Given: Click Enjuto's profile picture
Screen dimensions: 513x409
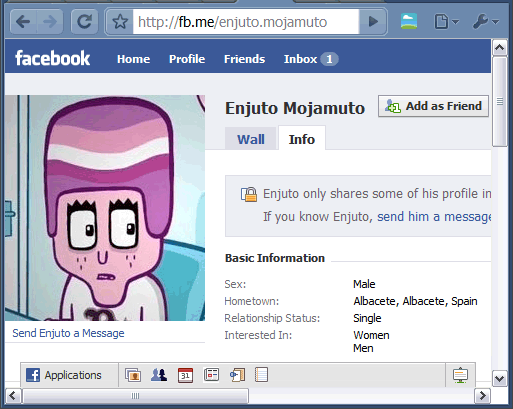Looking at the screenshot, I should coord(105,208).
